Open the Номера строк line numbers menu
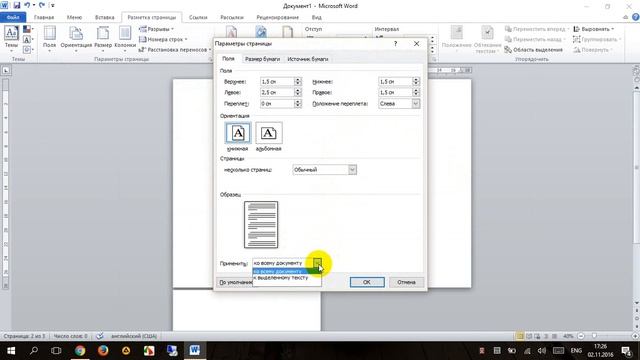 [163, 39]
